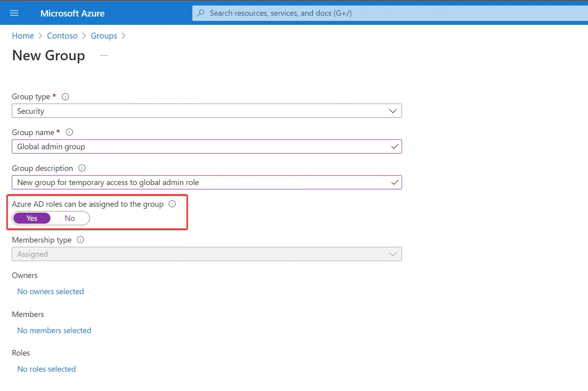This screenshot has height=391, width=588.
Task: Click the Search resources, services, and docs box
Action: (390, 13)
